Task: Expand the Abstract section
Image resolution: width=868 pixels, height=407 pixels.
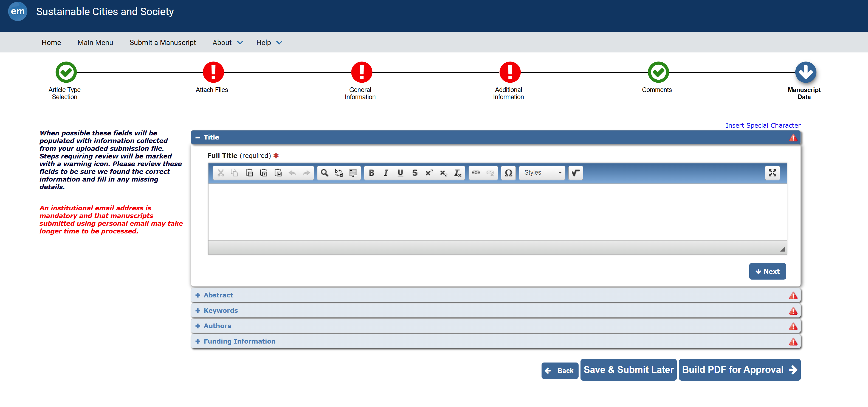Action: click(218, 295)
